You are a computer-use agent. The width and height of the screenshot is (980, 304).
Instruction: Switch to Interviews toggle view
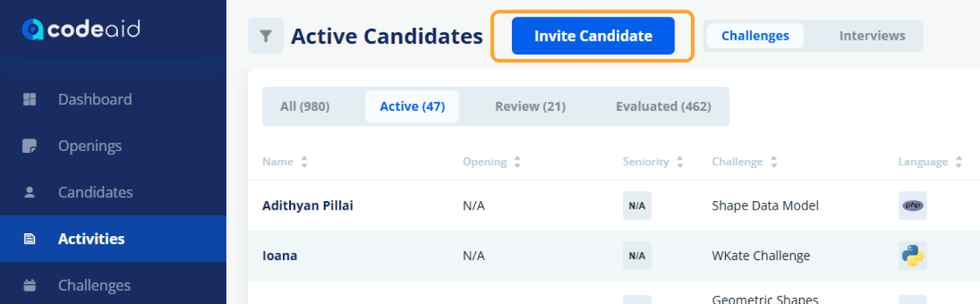coord(872,36)
